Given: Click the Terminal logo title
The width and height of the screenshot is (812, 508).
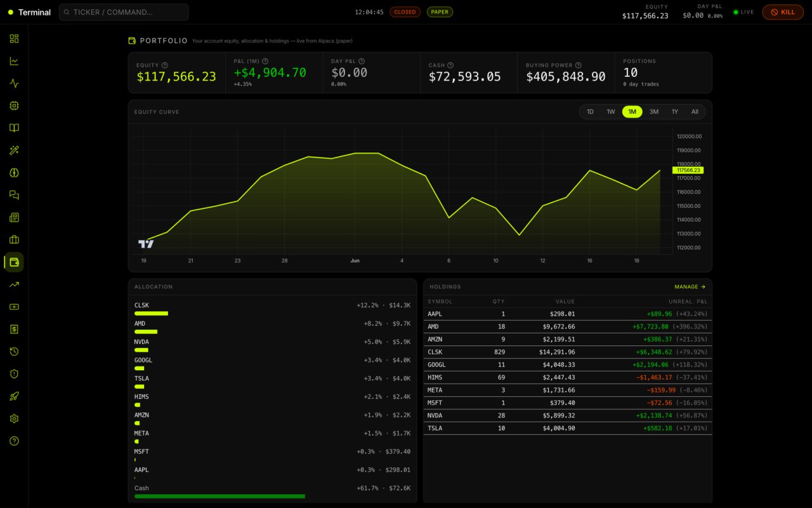Looking at the screenshot, I should click(34, 12).
